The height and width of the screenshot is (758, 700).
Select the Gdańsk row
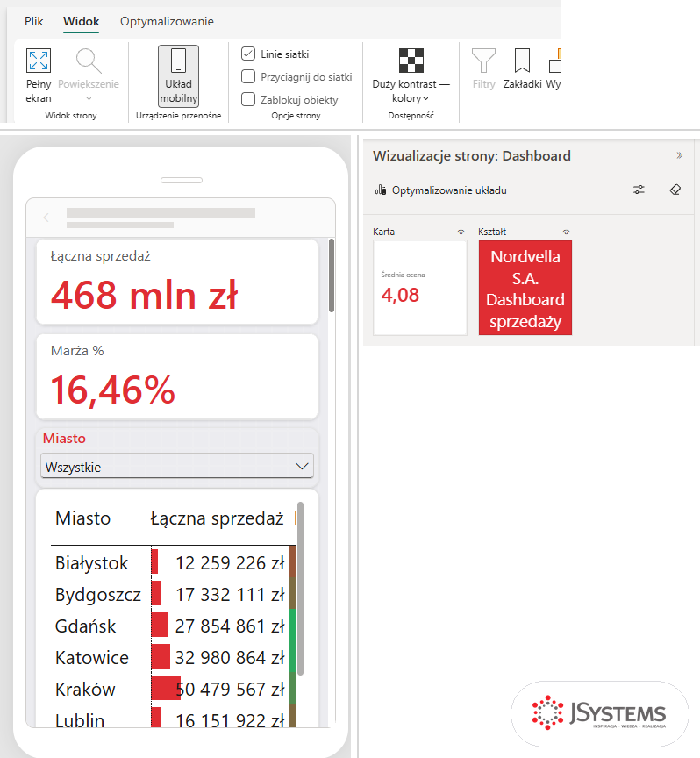173,626
